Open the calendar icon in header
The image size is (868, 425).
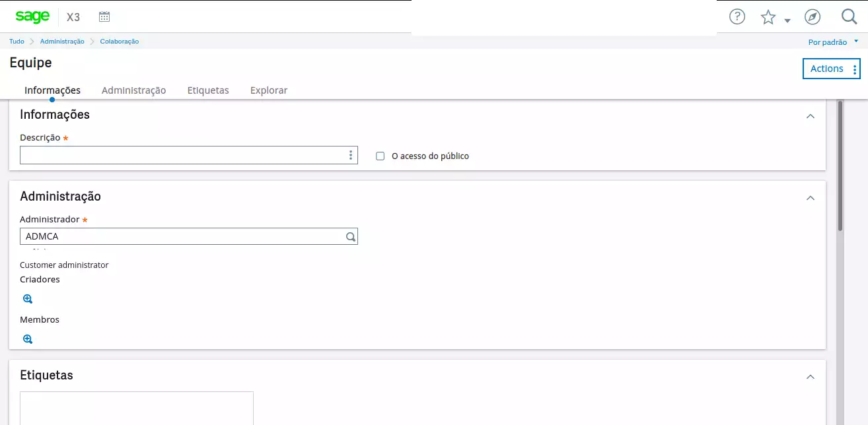pyautogui.click(x=104, y=16)
